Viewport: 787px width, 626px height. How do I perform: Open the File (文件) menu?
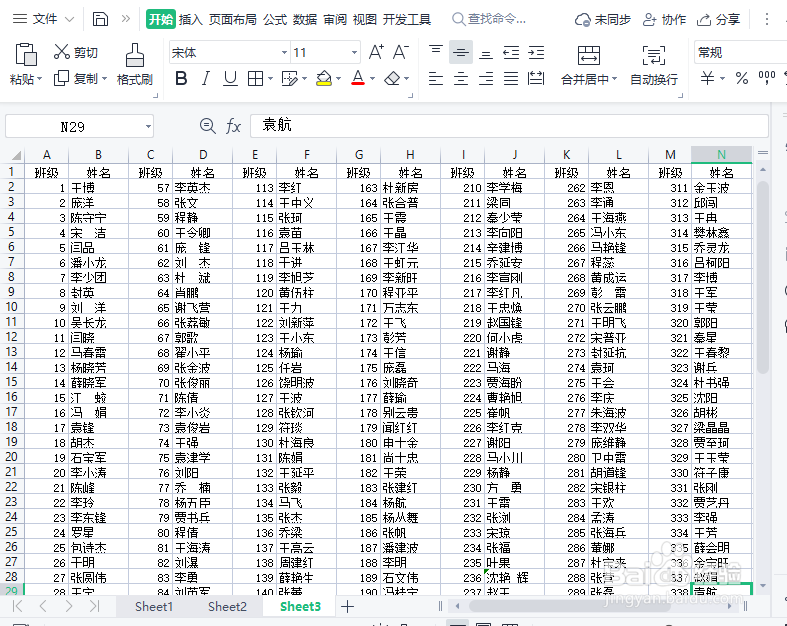[x=43, y=19]
